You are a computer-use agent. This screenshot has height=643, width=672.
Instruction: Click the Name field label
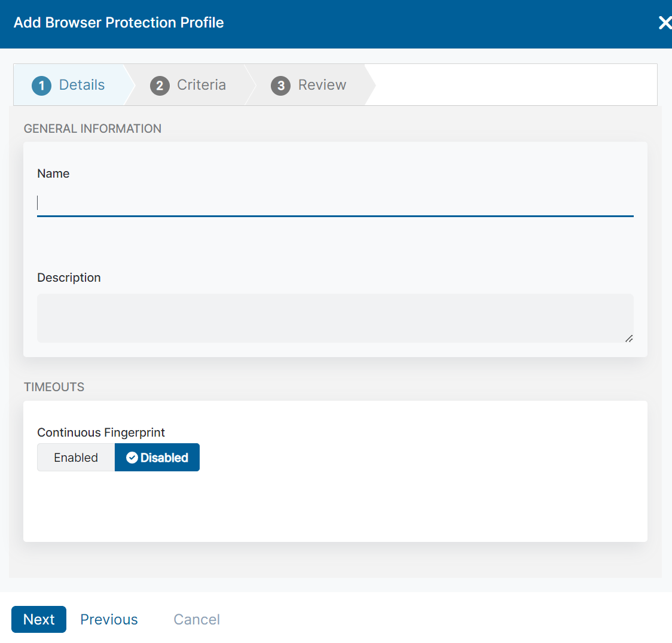coord(53,173)
